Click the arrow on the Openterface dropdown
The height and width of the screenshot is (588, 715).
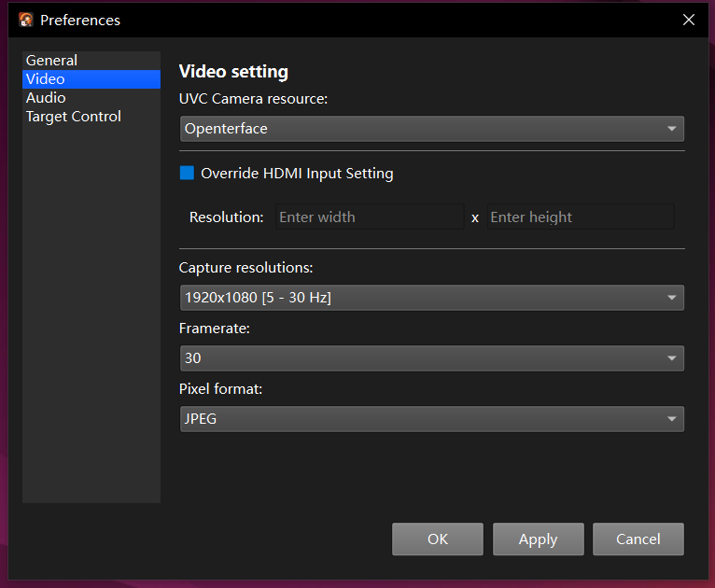(671, 129)
